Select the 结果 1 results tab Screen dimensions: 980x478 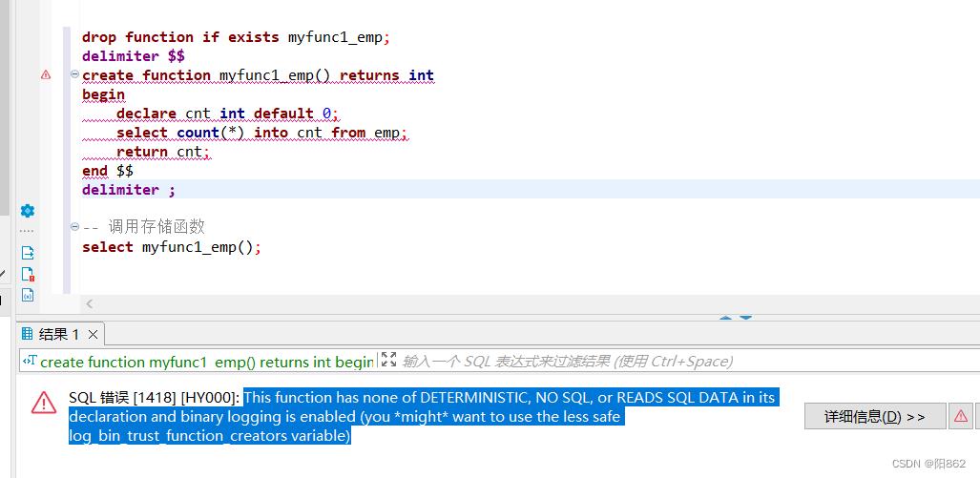point(59,334)
